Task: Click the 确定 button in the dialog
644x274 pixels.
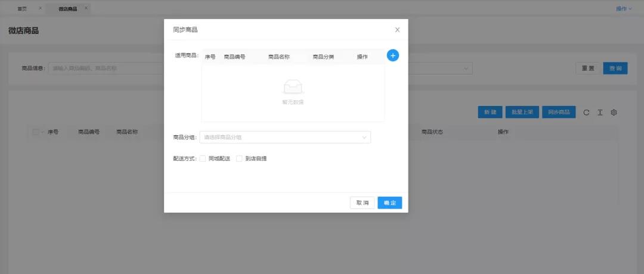Action: point(389,203)
